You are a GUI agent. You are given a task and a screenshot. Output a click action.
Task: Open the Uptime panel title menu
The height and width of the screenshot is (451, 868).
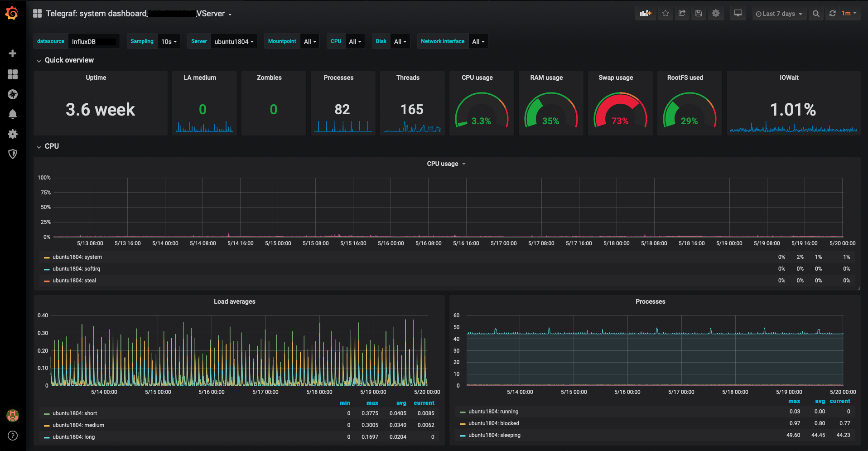click(x=96, y=78)
